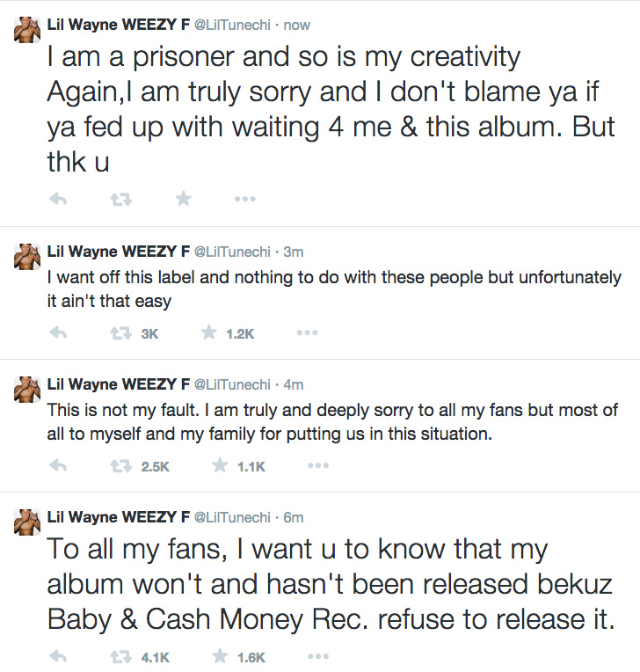Open more options on 'I want off this label' tweet
640x672 pixels.
coord(307,332)
